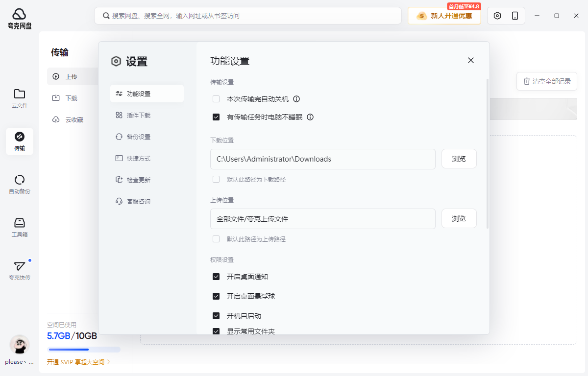Open 快捷方式 settings section
Image resolution: width=588 pixels, height=376 pixels.
[147, 158]
